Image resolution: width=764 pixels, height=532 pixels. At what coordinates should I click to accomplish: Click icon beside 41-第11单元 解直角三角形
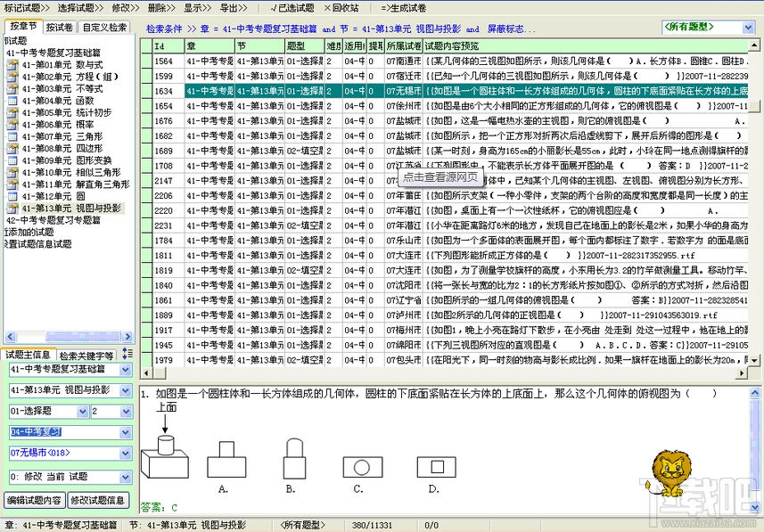tap(12, 184)
